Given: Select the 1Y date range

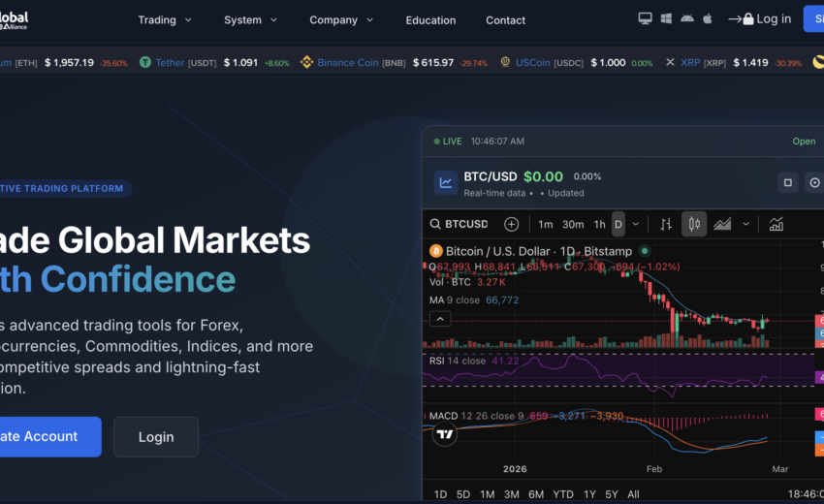Looking at the screenshot, I should pos(589,494).
